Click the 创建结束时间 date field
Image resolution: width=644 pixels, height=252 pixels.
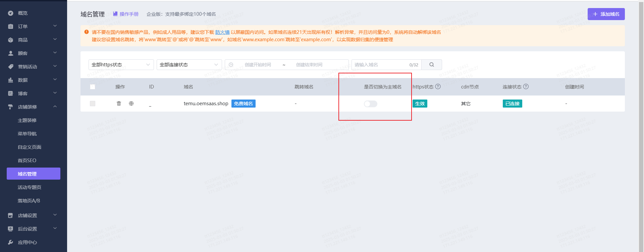click(x=309, y=65)
